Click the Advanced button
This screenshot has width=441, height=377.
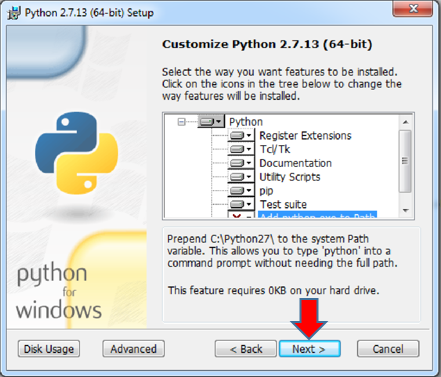coord(133,349)
